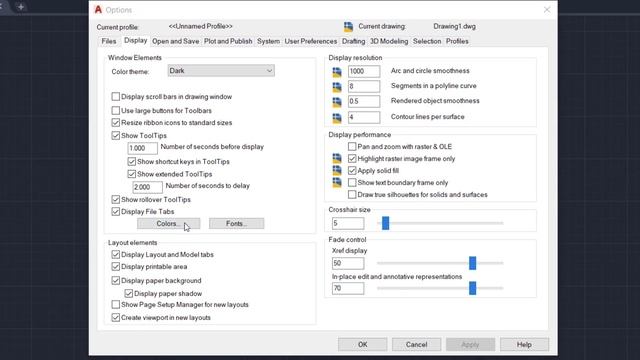This screenshot has width=640, height=360.
Task: Open the Color theme dropdown
Action: 221,71
